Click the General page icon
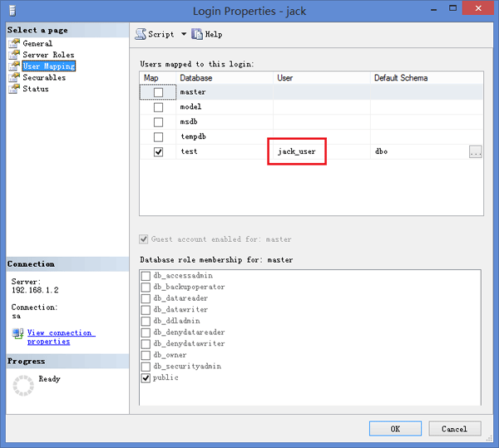This screenshot has height=448, width=499. tap(14, 43)
